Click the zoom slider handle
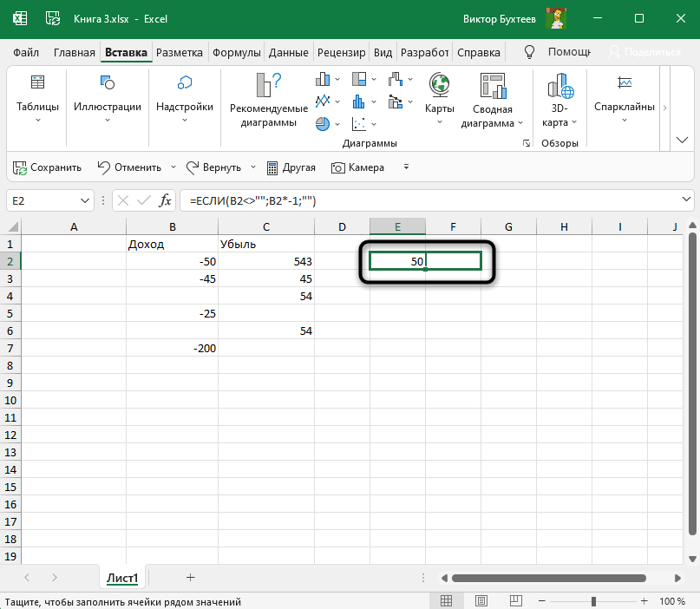The height and width of the screenshot is (609, 700). point(593,601)
